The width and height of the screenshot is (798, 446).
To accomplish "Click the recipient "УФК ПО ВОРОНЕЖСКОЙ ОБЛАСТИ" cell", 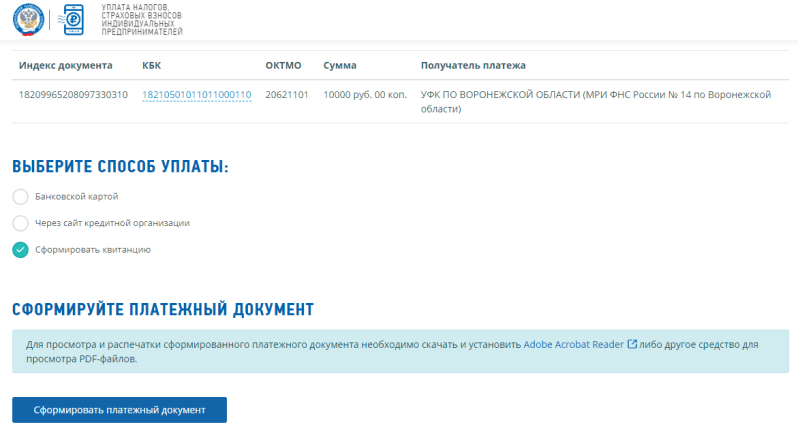I will 596,101.
